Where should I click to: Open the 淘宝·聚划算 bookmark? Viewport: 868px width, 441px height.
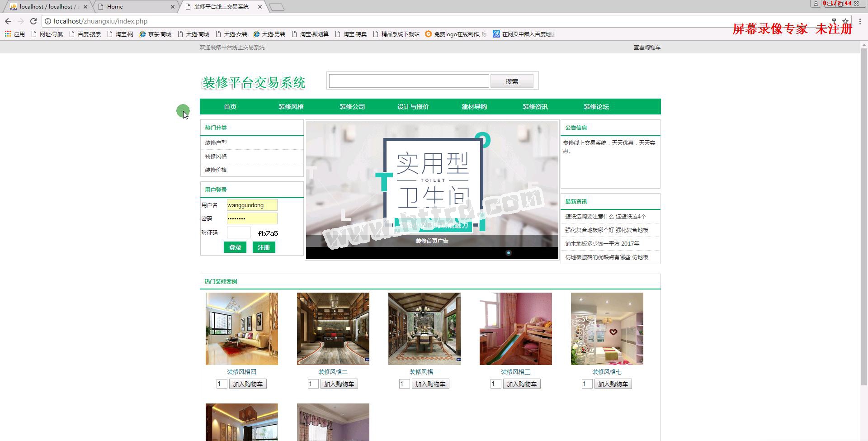click(x=310, y=34)
